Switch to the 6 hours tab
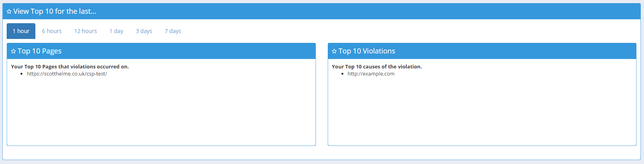 click(x=52, y=31)
